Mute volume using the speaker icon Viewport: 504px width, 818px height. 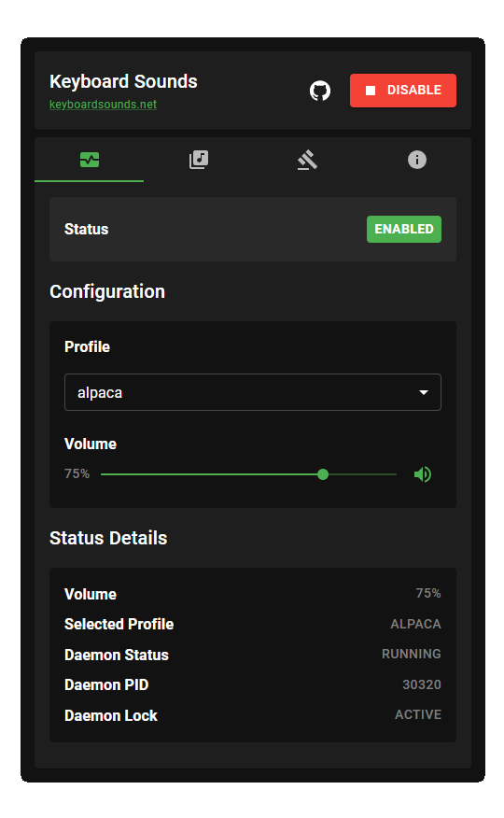pos(422,474)
